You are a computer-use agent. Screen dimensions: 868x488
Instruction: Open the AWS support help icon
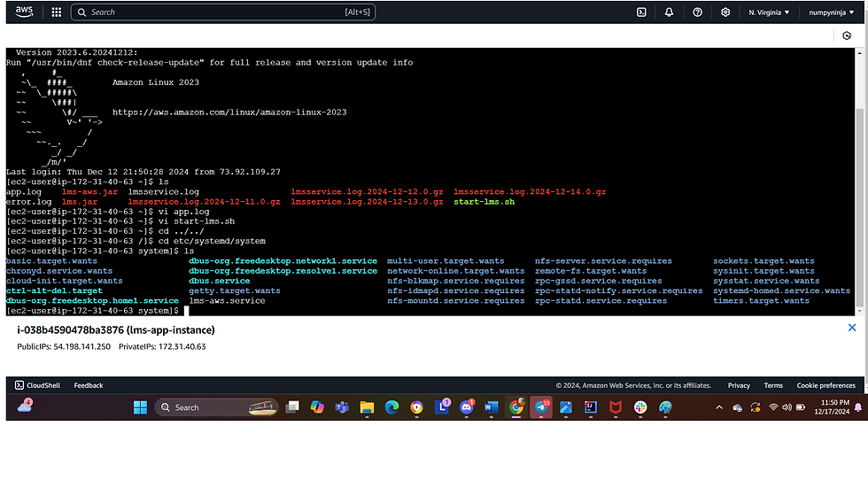(x=698, y=12)
